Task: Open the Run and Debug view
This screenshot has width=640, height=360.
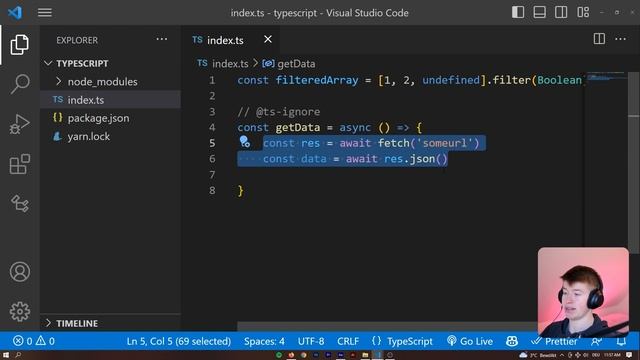Action: click(x=19, y=124)
